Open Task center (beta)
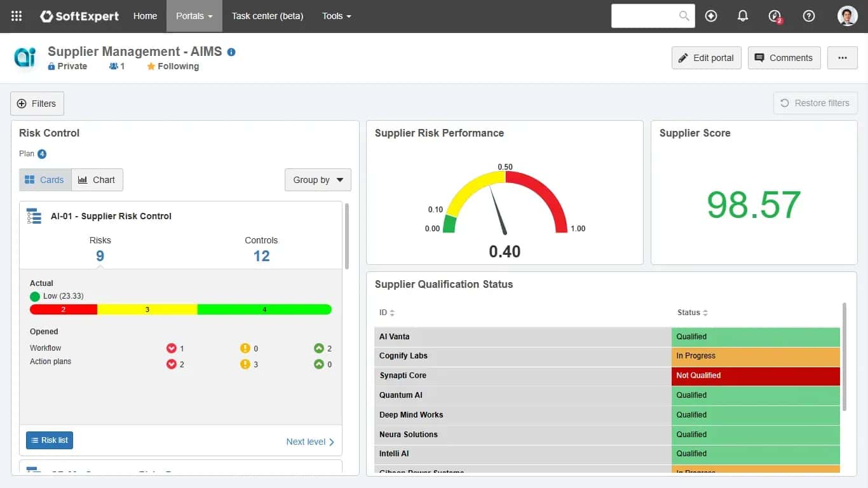The image size is (868, 488). [x=268, y=17]
